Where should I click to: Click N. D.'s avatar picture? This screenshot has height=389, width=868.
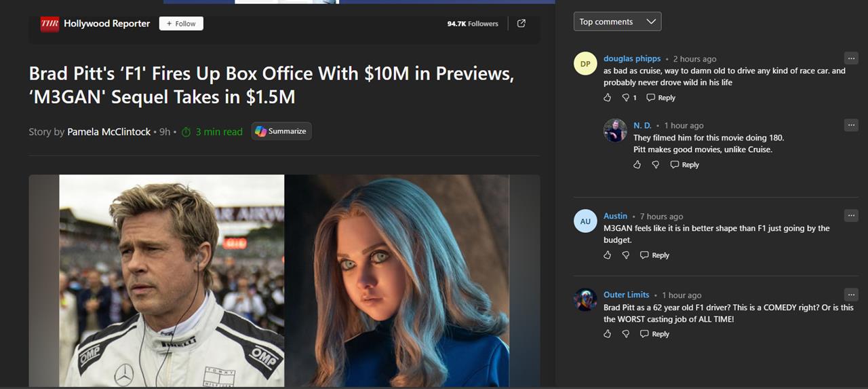coord(615,130)
